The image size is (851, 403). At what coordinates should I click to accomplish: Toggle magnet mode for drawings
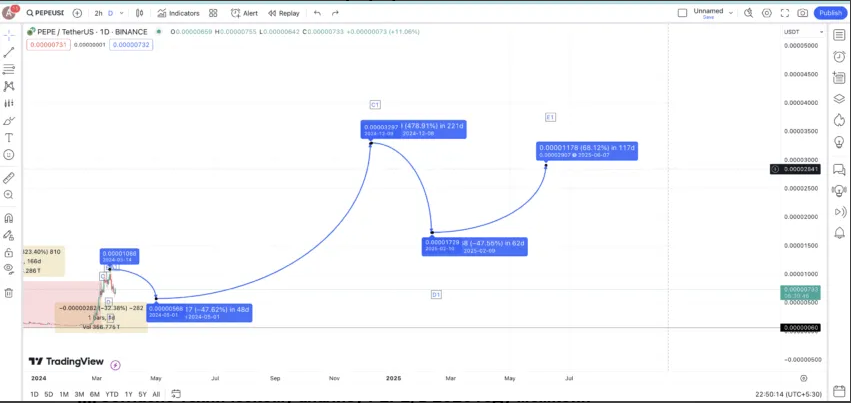[x=9, y=218]
